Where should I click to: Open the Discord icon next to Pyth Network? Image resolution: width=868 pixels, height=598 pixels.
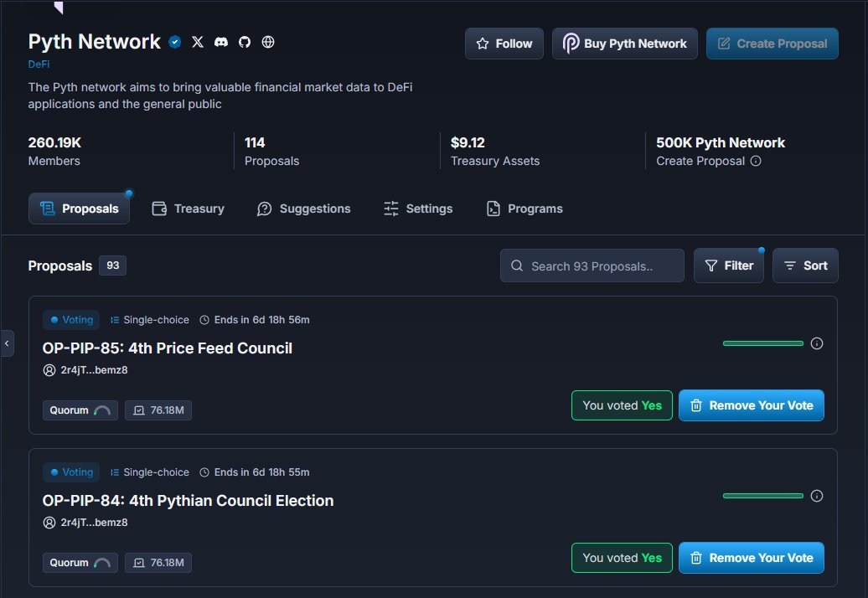point(221,42)
